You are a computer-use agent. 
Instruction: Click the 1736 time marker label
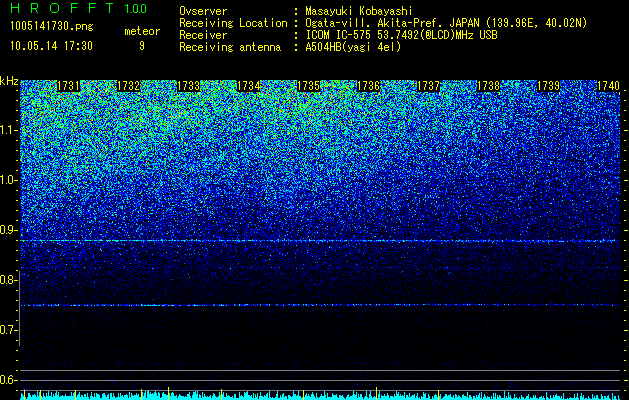(x=368, y=86)
